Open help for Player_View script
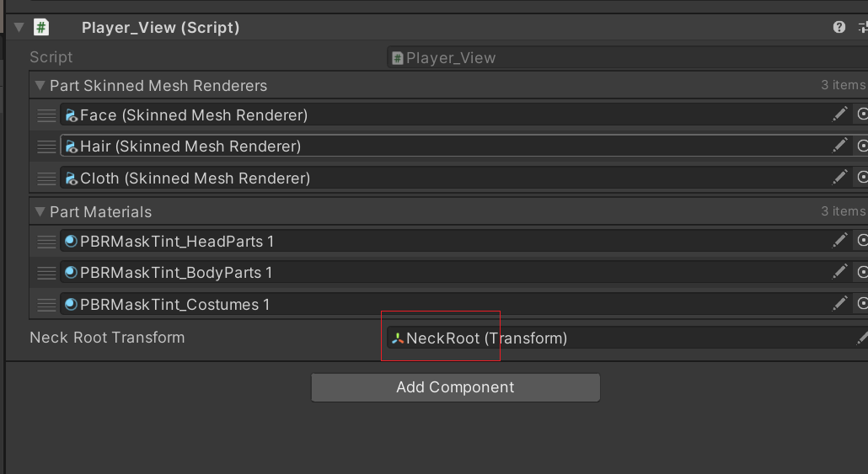868x474 pixels. tap(839, 27)
